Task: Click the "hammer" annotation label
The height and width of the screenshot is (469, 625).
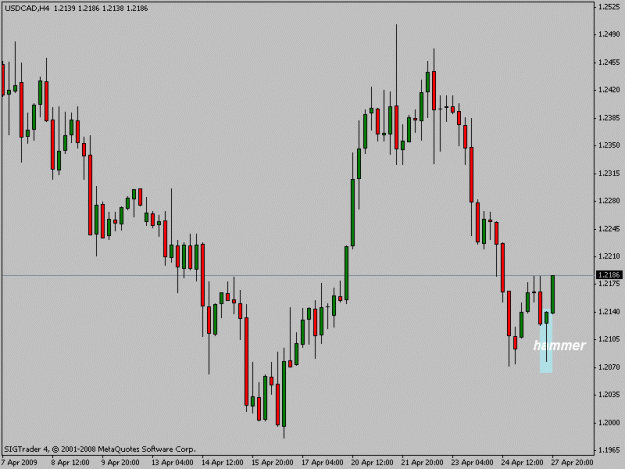Action: [x=560, y=345]
